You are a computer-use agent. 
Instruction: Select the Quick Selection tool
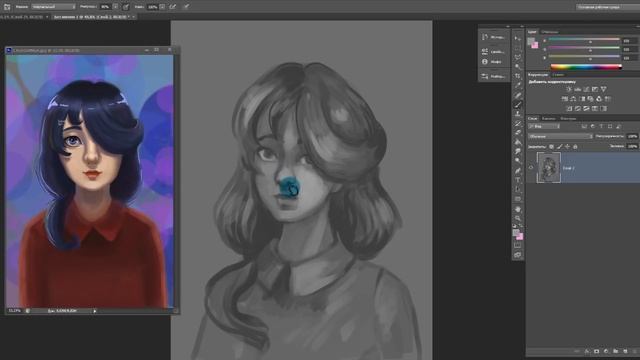(518, 66)
